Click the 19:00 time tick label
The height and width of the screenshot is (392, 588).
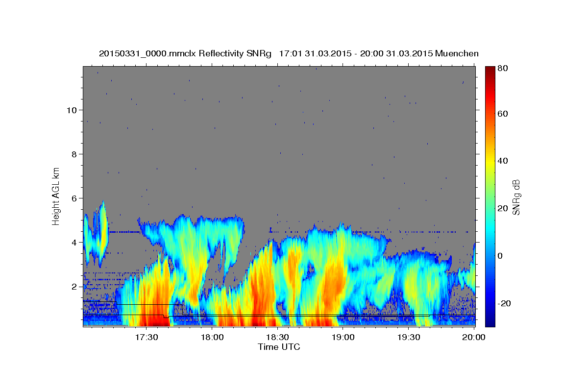[x=343, y=338]
